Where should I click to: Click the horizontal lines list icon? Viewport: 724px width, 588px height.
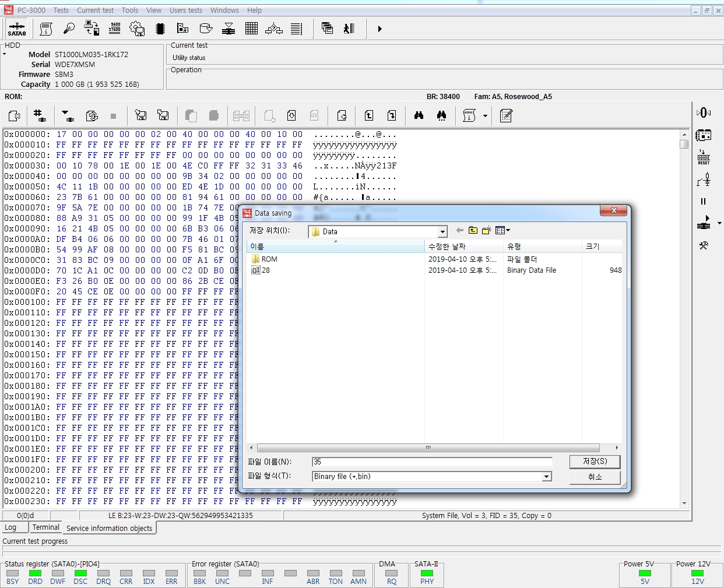(x=297, y=29)
